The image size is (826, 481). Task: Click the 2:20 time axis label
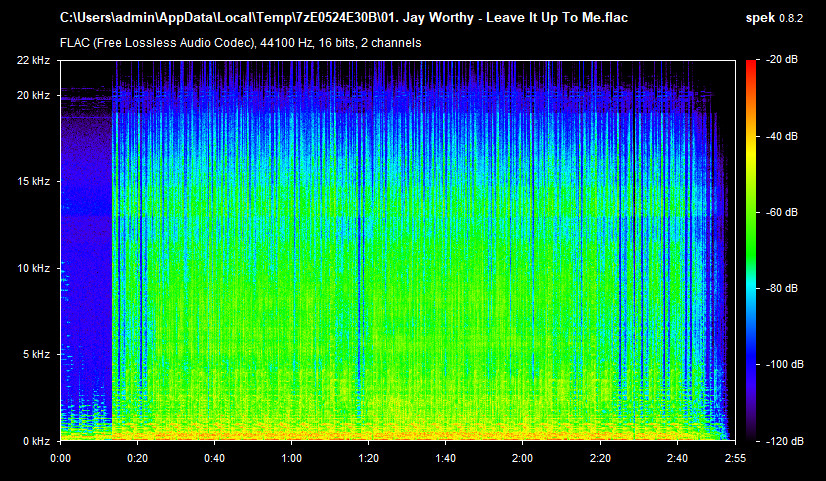[x=600, y=458]
